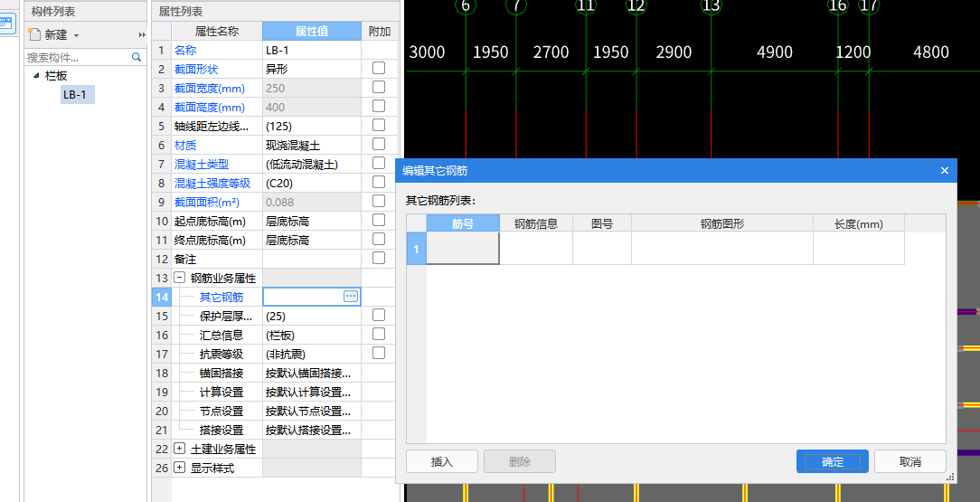This screenshot has height=502, width=980.
Task: Click the 混凝土强度等级 value (C20)
Action: [x=312, y=184]
